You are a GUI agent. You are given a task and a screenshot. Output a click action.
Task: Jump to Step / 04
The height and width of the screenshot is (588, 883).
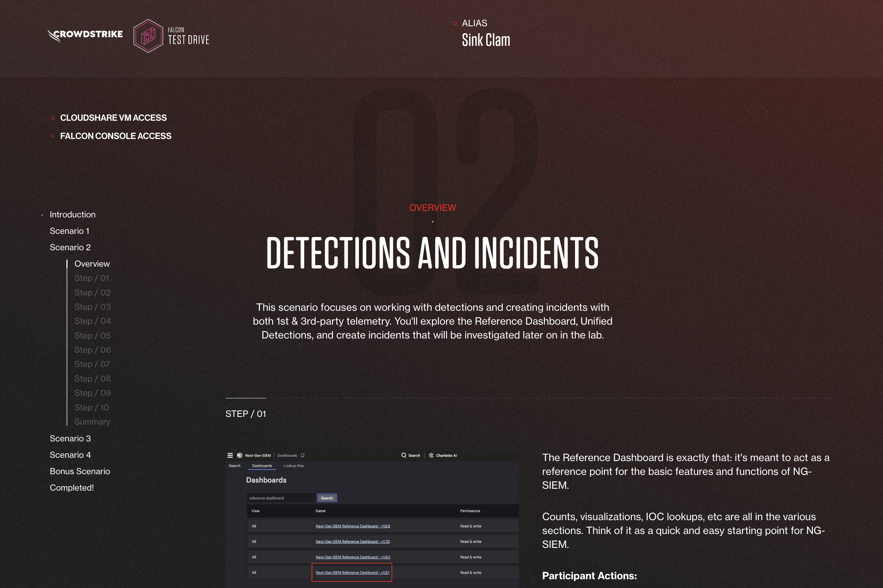click(x=92, y=321)
